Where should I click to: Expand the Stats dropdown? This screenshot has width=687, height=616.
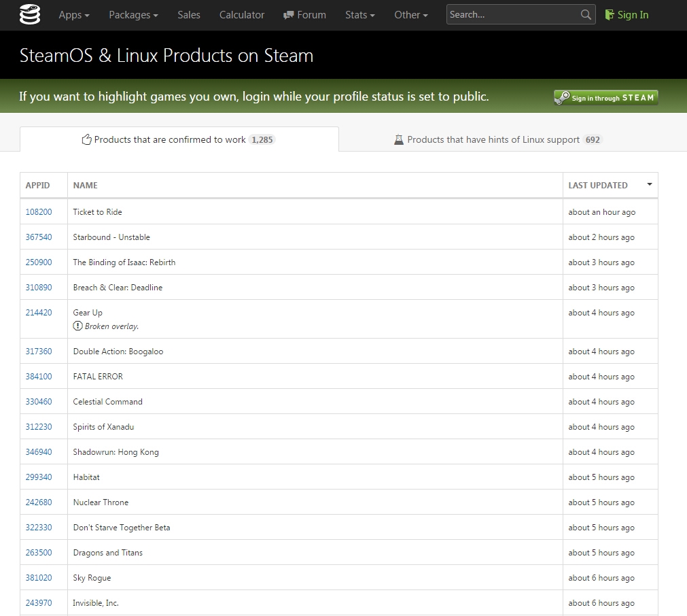tap(360, 15)
